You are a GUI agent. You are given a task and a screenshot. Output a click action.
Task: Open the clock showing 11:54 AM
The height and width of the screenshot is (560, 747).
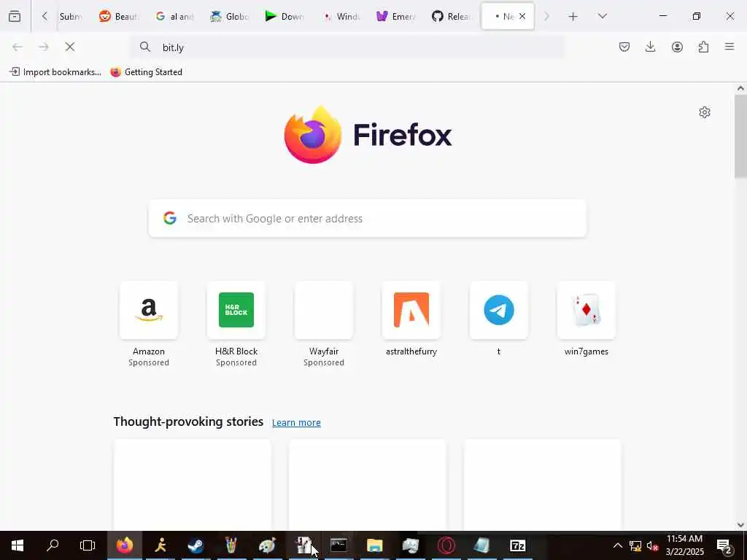684,545
